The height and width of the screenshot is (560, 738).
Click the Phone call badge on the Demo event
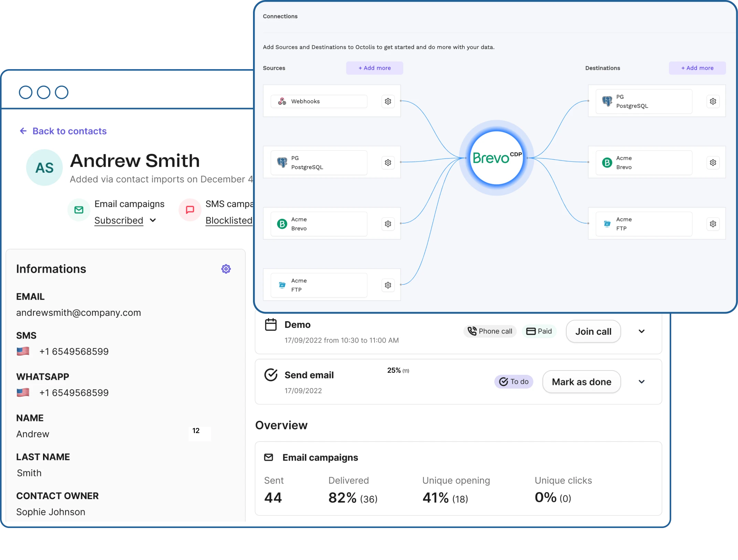490,331
